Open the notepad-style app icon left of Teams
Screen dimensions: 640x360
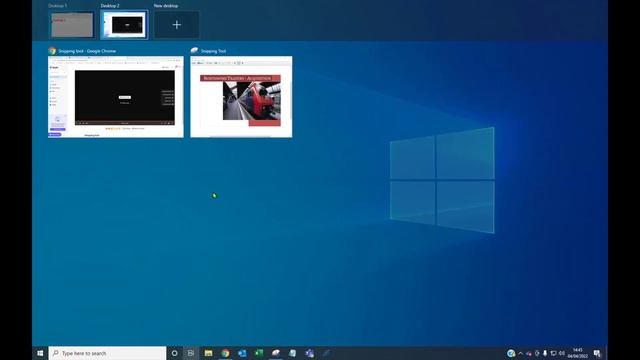tap(293, 353)
